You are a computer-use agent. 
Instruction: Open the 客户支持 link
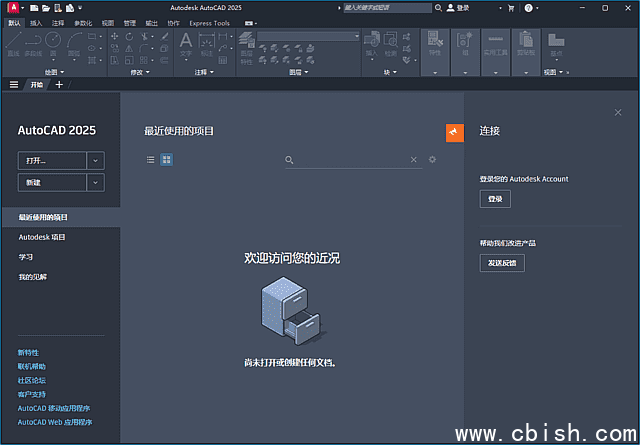[31, 394]
